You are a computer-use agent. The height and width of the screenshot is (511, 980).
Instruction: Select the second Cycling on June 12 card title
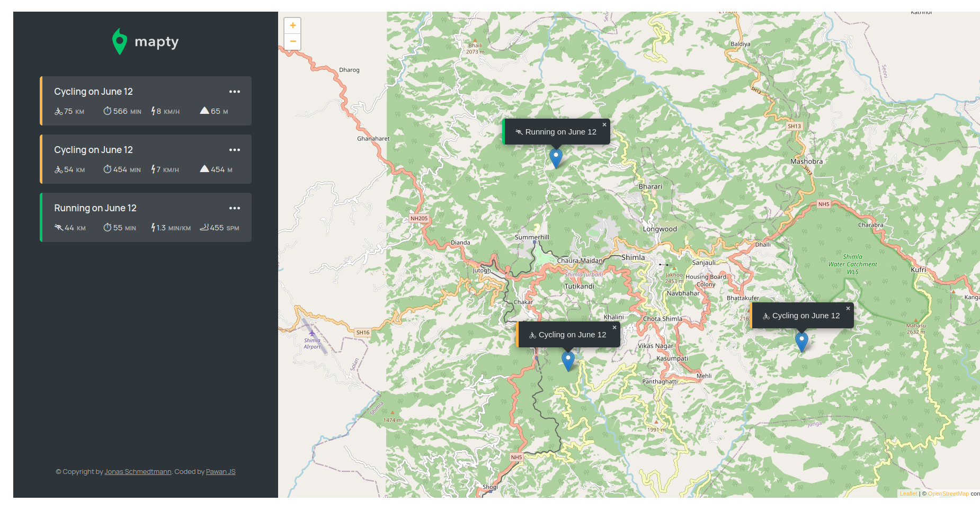[x=93, y=150]
